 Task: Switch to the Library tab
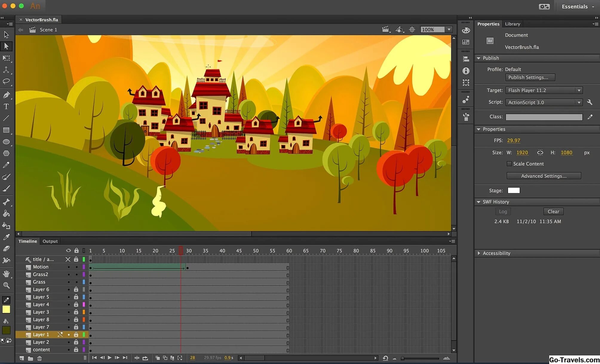click(512, 24)
